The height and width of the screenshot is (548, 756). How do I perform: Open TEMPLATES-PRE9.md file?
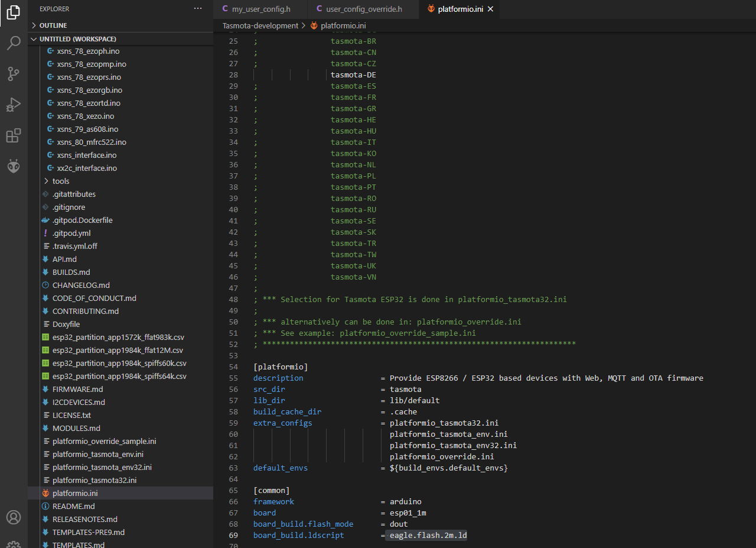click(x=89, y=532)
